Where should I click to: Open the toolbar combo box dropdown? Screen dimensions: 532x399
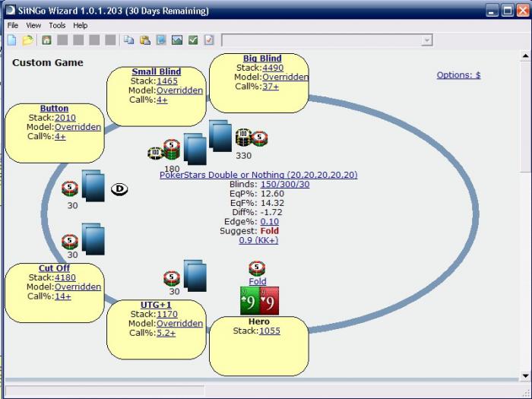pyautogui.click(x=426, y=40)
